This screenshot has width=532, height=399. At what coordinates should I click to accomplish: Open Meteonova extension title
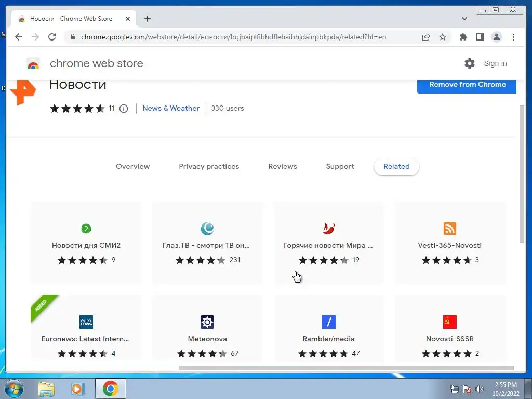coord(207,339)
